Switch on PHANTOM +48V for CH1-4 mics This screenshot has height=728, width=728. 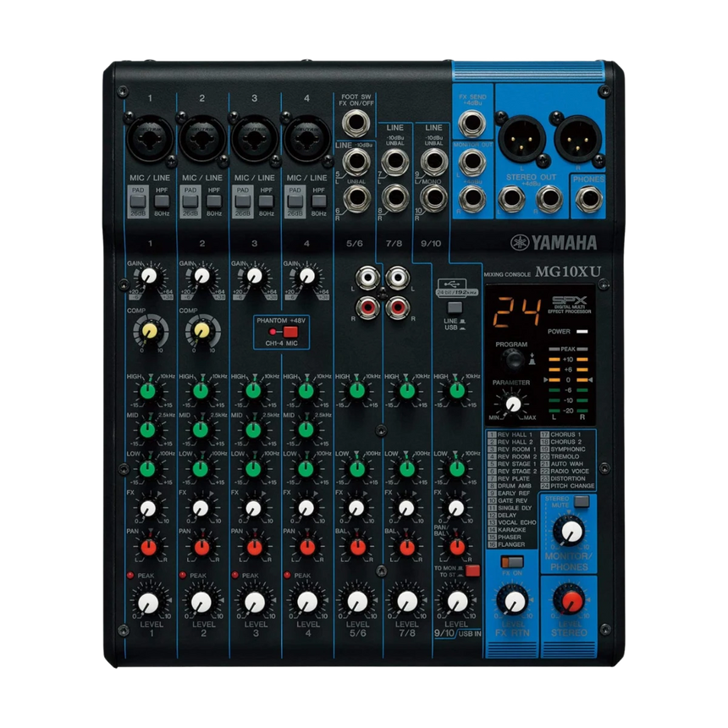pos(290,332)
